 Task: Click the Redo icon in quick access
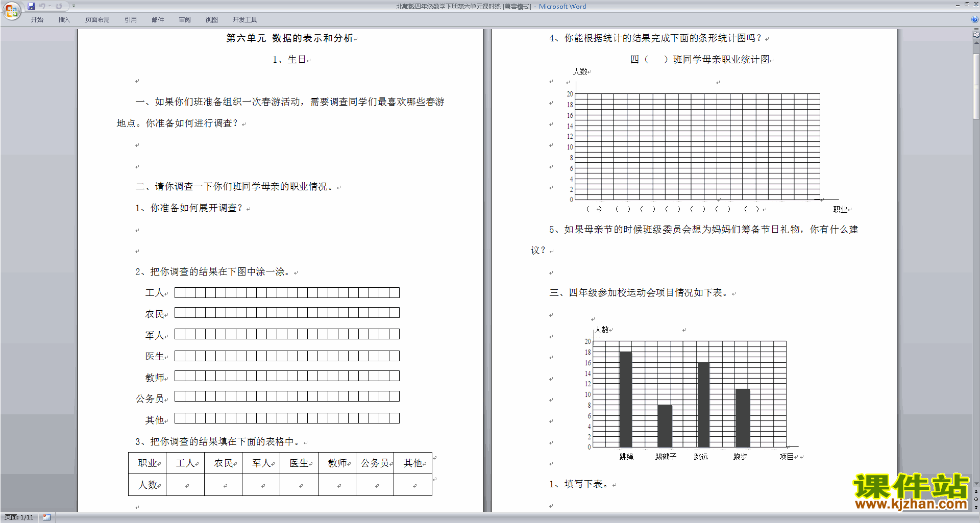point(59,6)
